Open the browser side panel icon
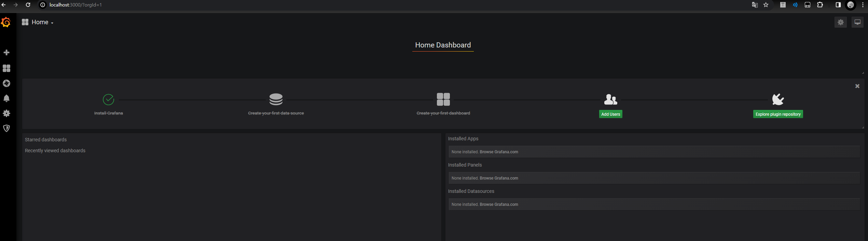 838,5
